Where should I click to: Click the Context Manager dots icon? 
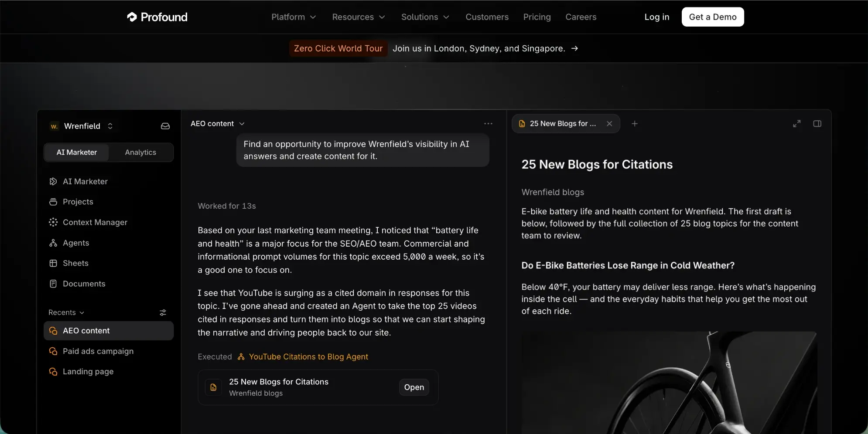click(53, 222)
